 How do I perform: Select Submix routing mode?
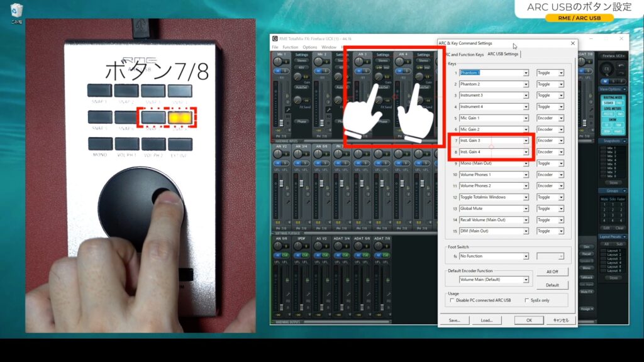(x=608, y=103)
